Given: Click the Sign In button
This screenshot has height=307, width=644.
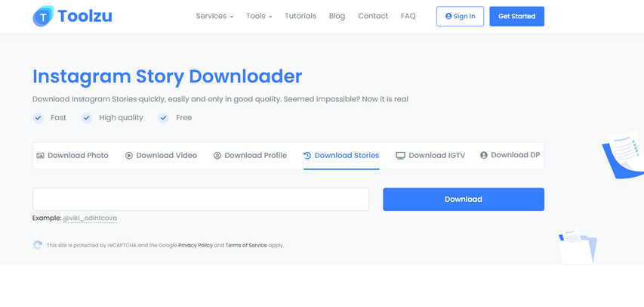Looking at the screenshot, I should [x=460, y=17].
